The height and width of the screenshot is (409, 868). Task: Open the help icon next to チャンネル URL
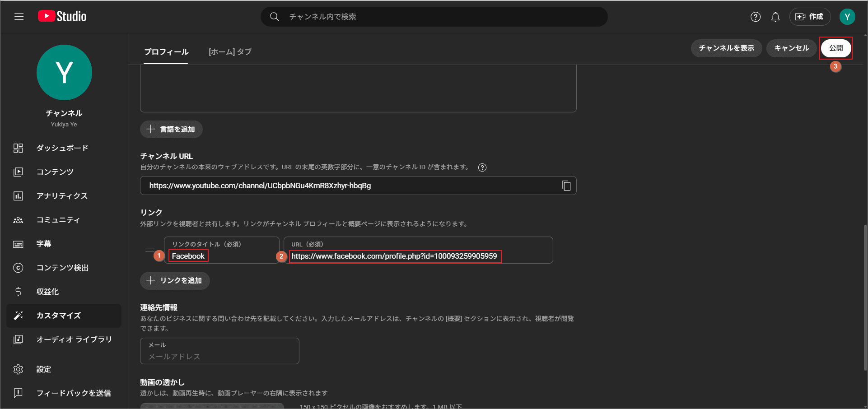point(482,167)
